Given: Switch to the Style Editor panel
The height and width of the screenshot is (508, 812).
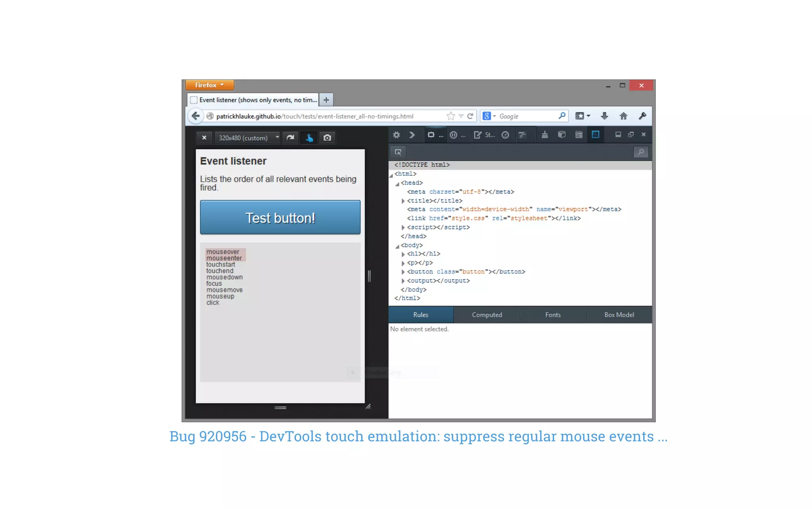Looking at the screenshot, I should point(484,135).
